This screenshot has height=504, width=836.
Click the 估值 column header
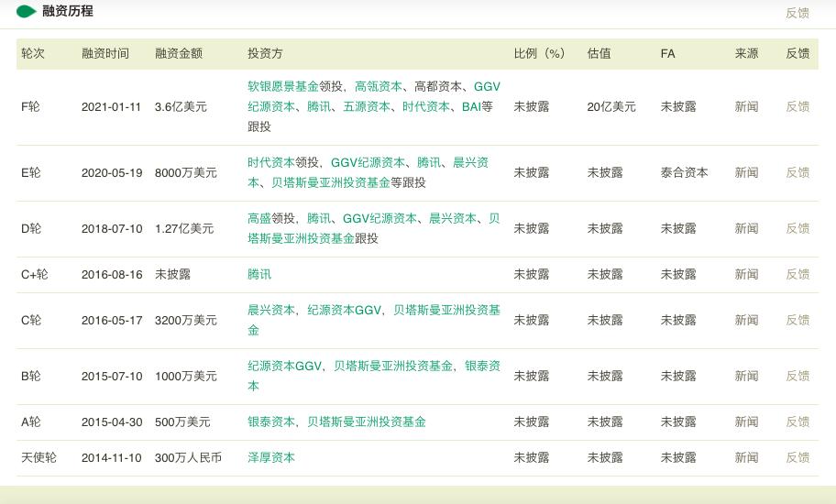(x=599, y=53)
